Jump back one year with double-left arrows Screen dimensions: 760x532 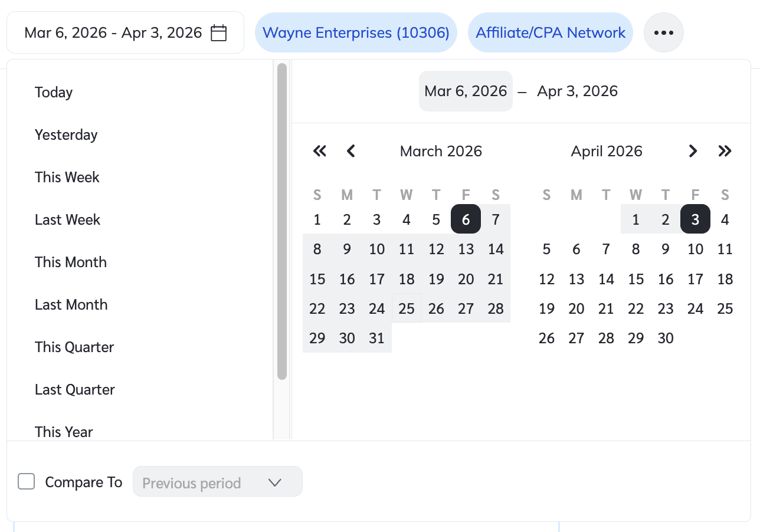pos(319,151)
